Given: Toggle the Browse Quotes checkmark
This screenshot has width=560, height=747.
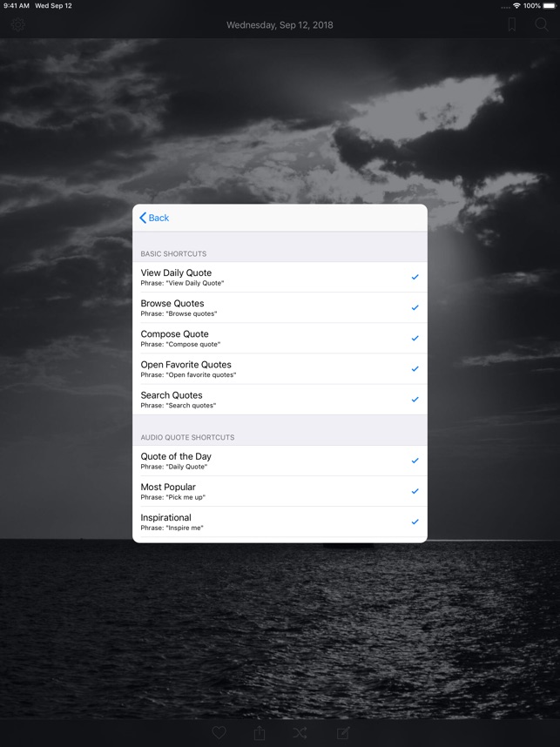Looking at the screenshot, I should [415, 307].
